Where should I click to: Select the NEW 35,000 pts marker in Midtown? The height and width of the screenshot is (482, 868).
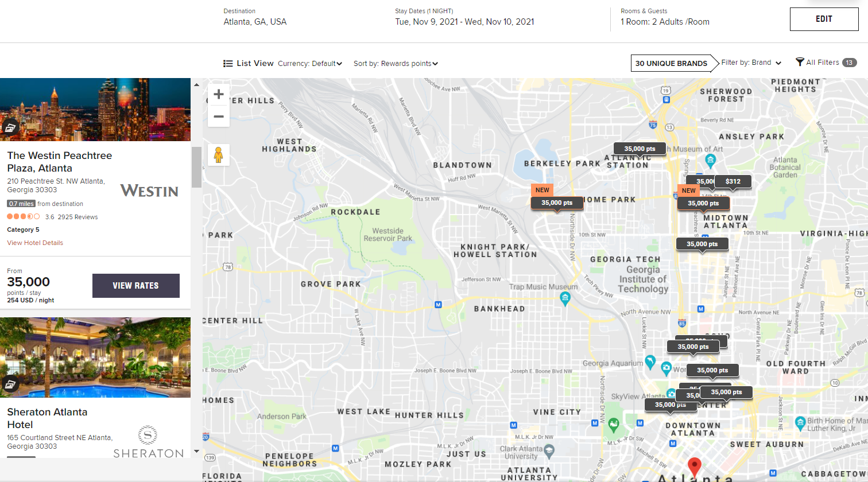pyautogui.click(x=703, y=204)
